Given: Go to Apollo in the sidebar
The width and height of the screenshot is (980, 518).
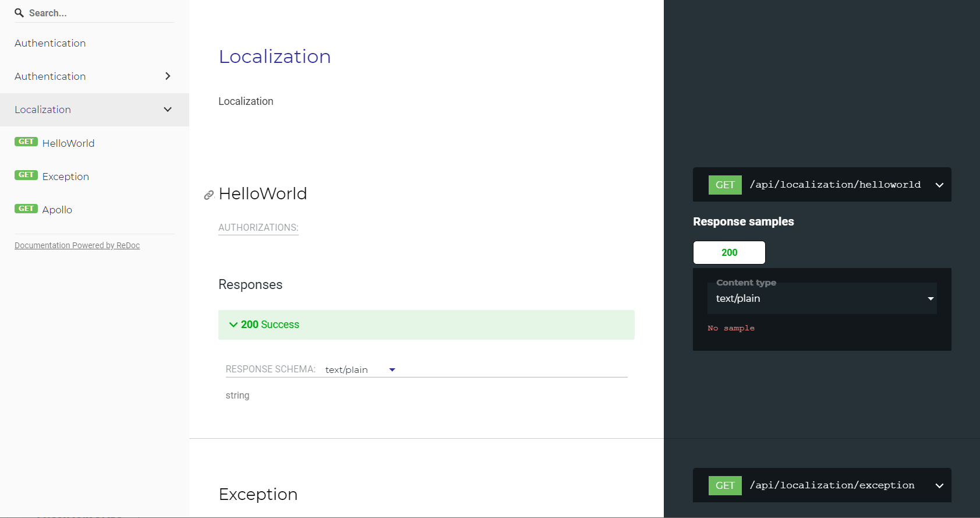Looking at the screenshot, I should (57, 210).
